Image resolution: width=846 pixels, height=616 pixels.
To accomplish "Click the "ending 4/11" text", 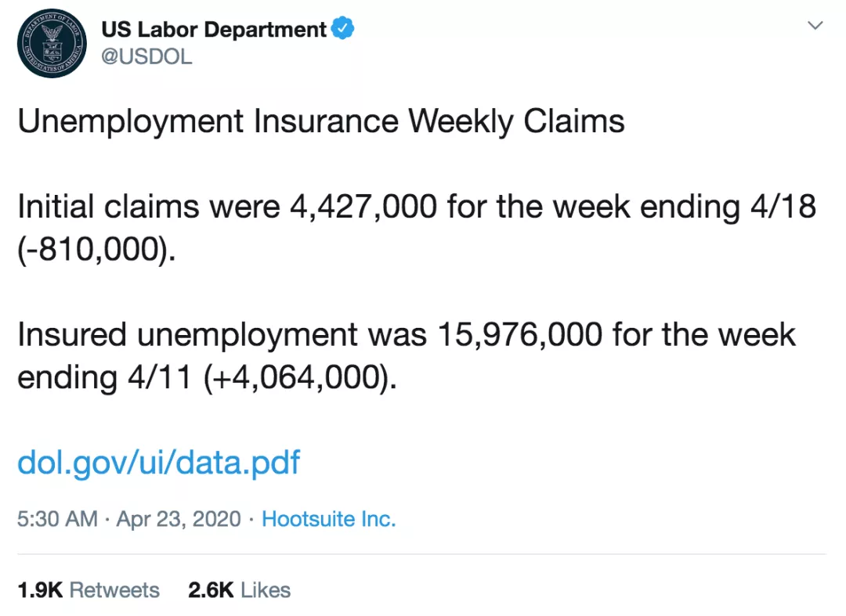I will pyautogui.click(x=105, y=377).
